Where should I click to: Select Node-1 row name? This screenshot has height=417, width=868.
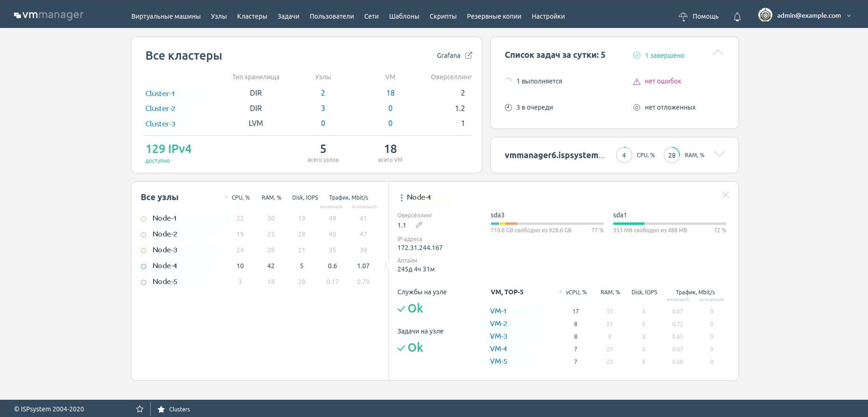click(x=164, y=218)
